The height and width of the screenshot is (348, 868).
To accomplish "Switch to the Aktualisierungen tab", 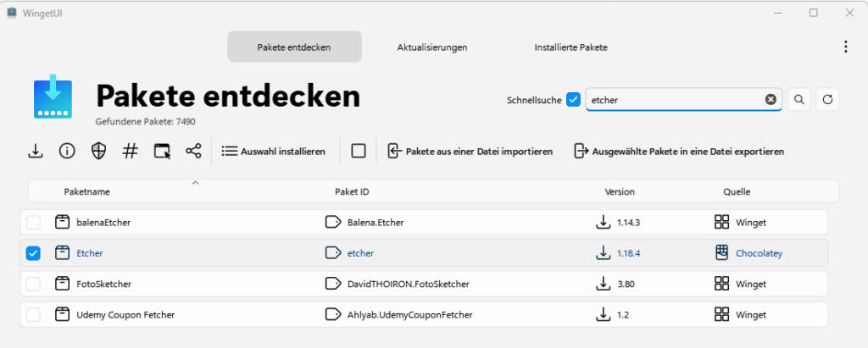I will coord(431,47).
